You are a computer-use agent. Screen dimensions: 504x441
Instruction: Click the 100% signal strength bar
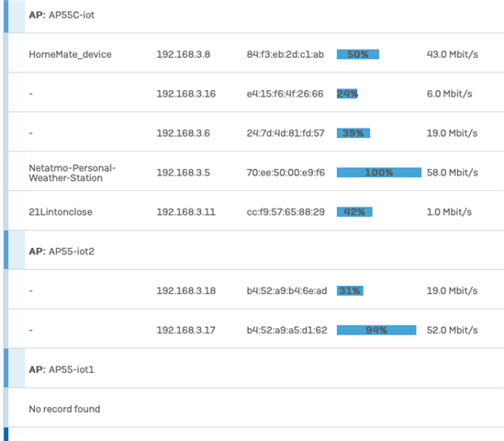pyautogui.click(x=379, y=173)
